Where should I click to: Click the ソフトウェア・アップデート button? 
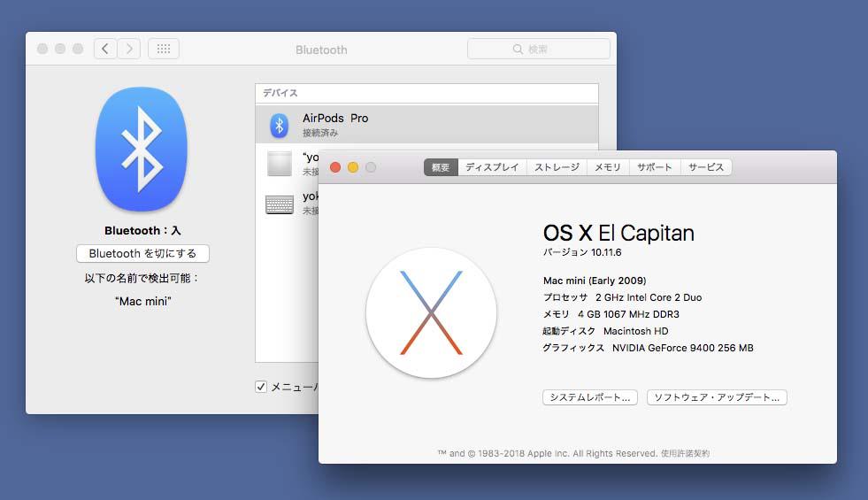click(x=717, y=397)
